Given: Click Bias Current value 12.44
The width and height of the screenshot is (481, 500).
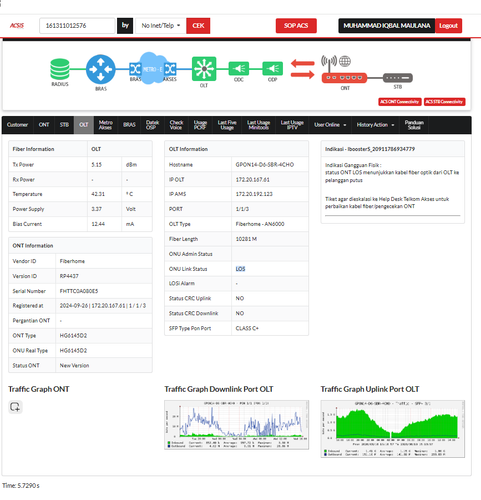Looking at the screenshot, I should click(x=98, y=224).
